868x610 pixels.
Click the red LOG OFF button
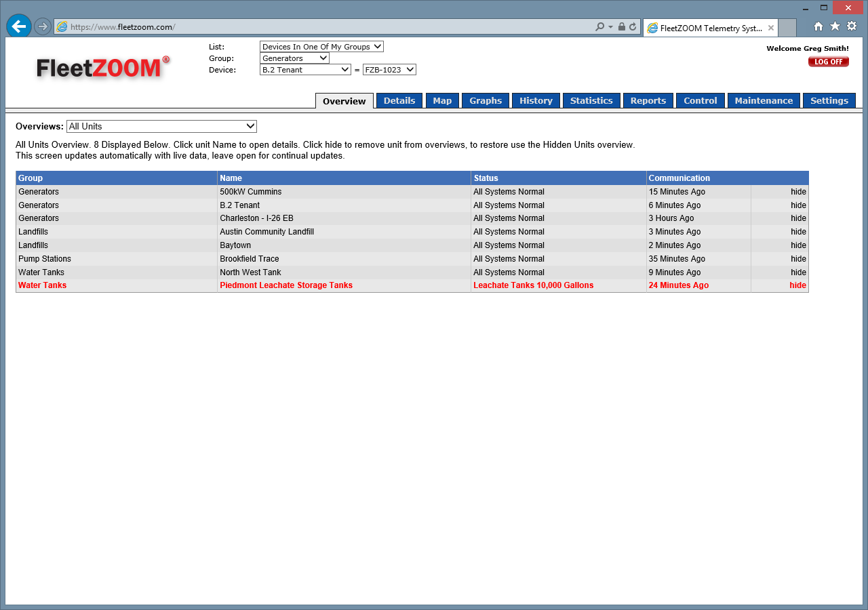(828, 62)
